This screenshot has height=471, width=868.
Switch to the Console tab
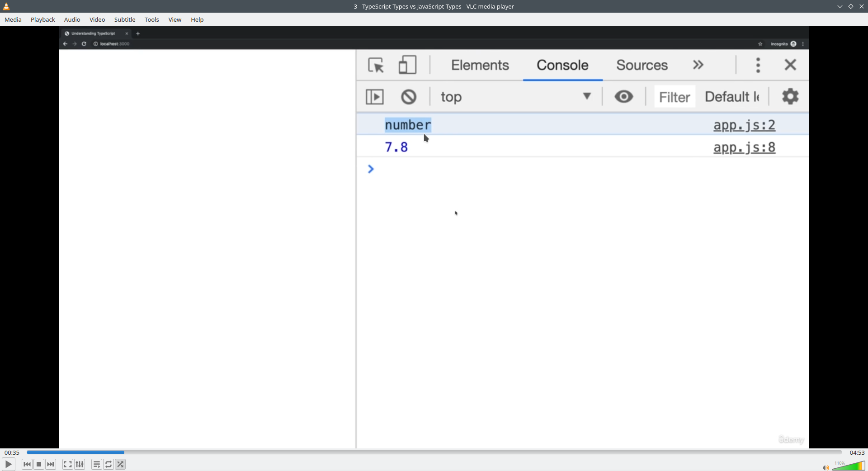[x=562, y=65]
